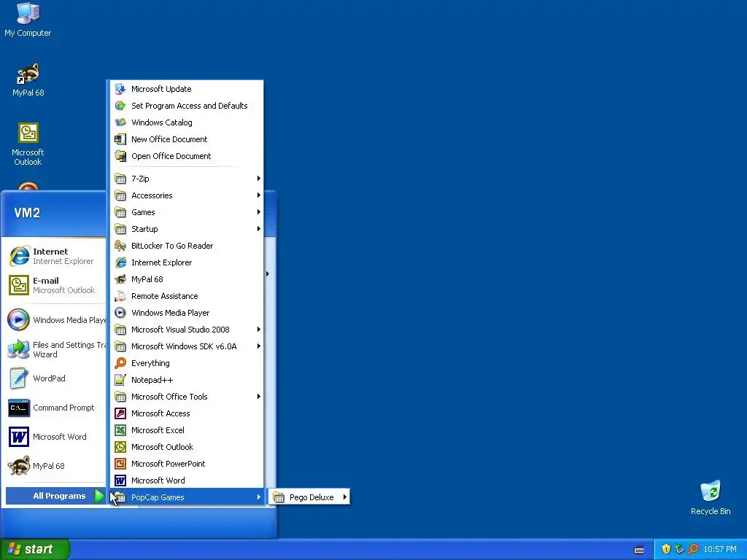Select the Accessories folder entry
The height and width of the screenshot is (560, 747).
pos(186,195)
